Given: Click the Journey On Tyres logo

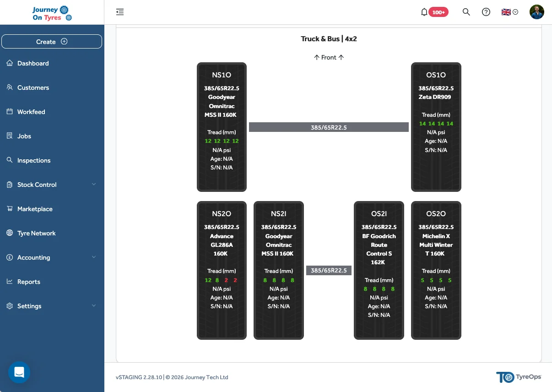Looking at the screenshot, I should pos(52,13).
